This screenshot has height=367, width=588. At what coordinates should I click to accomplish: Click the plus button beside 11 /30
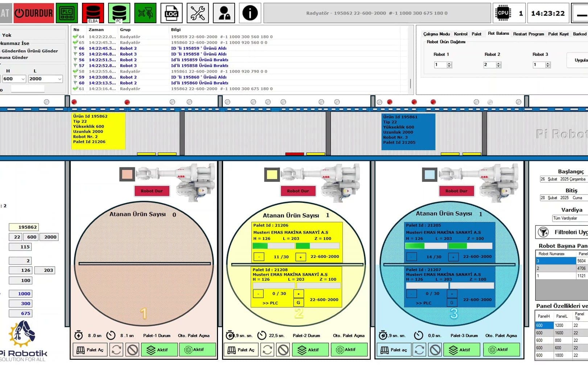pos(300,257)
